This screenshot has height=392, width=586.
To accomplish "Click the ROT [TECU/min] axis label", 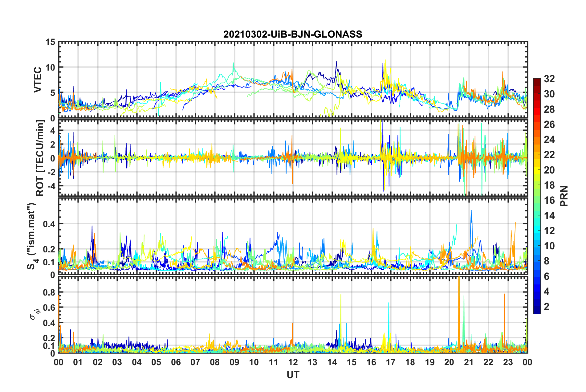I will [40, 158].
